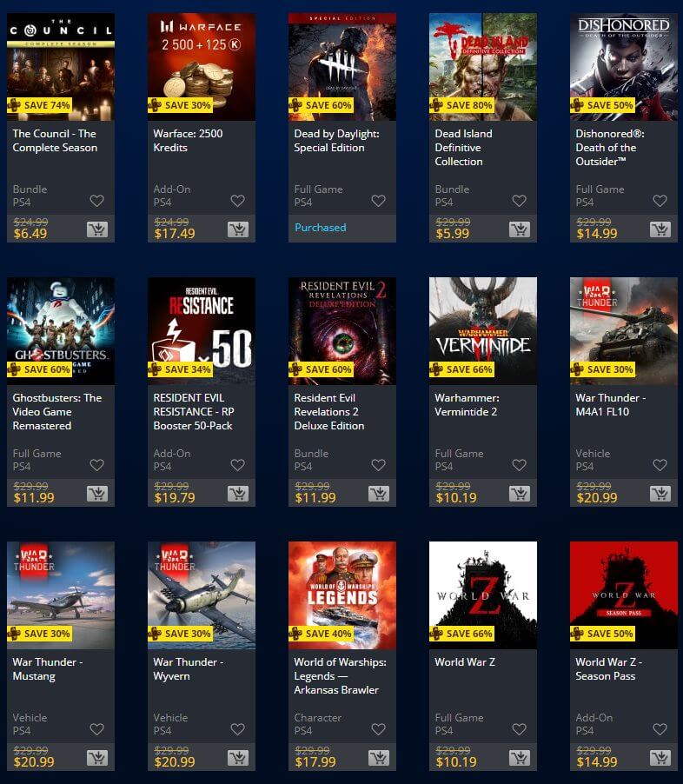Screen dimensions: 683x784
Task: Add Arkansas Brawler to cart
Action: point(379,758)
